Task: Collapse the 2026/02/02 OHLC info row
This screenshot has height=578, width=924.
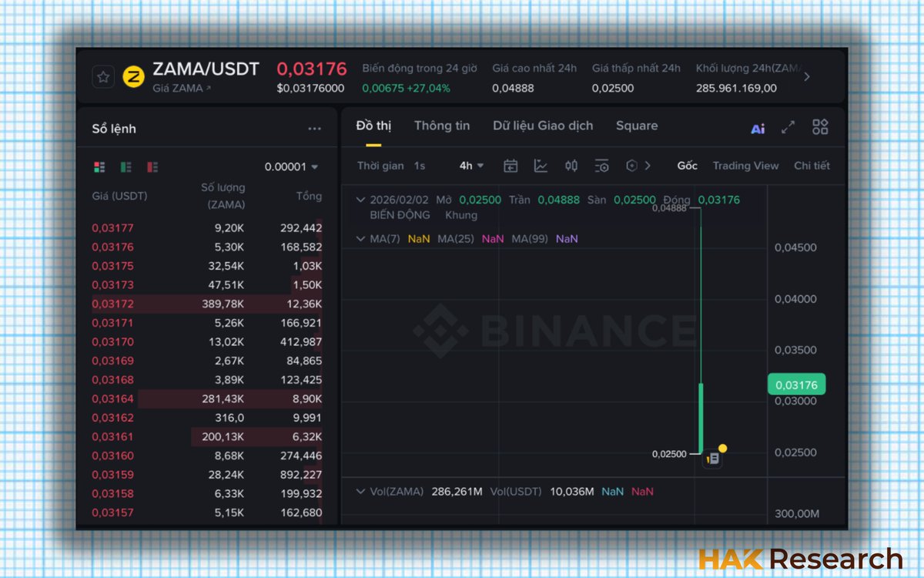Action: click(360, 200)
